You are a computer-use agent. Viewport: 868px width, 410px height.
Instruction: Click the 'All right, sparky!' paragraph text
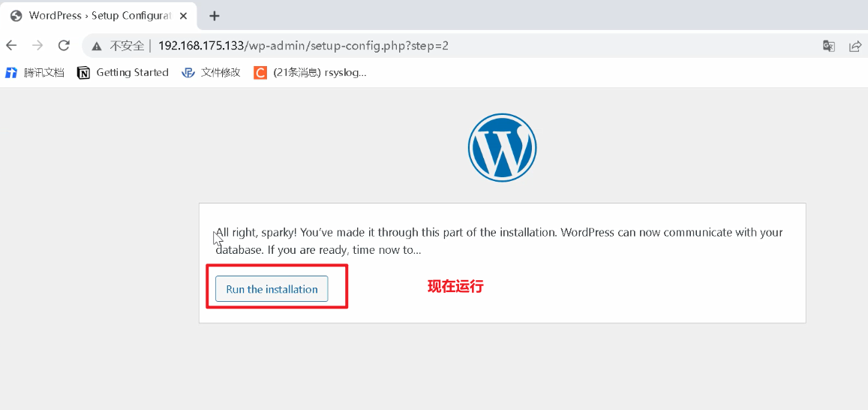500,241
